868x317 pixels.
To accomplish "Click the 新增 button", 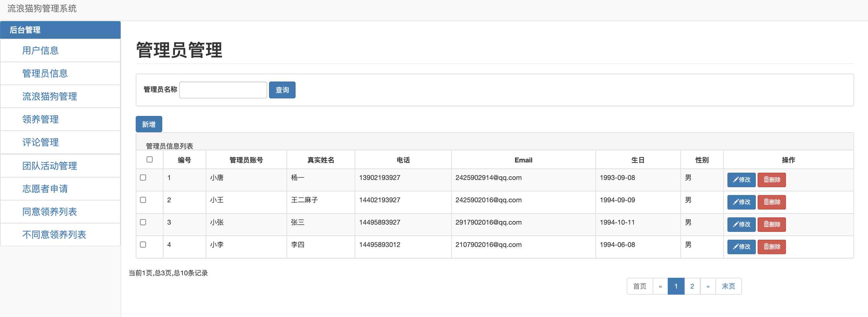I will (149, 124).
